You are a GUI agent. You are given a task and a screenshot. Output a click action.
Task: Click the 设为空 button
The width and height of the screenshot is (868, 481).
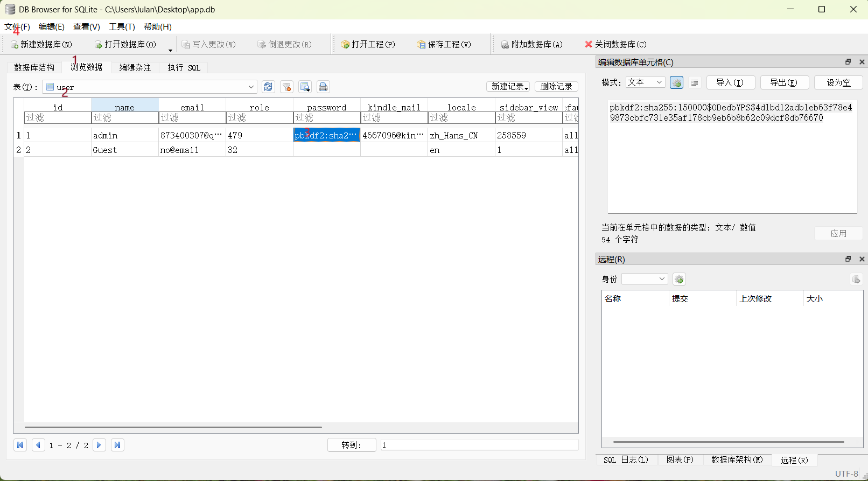coord(838,82)
